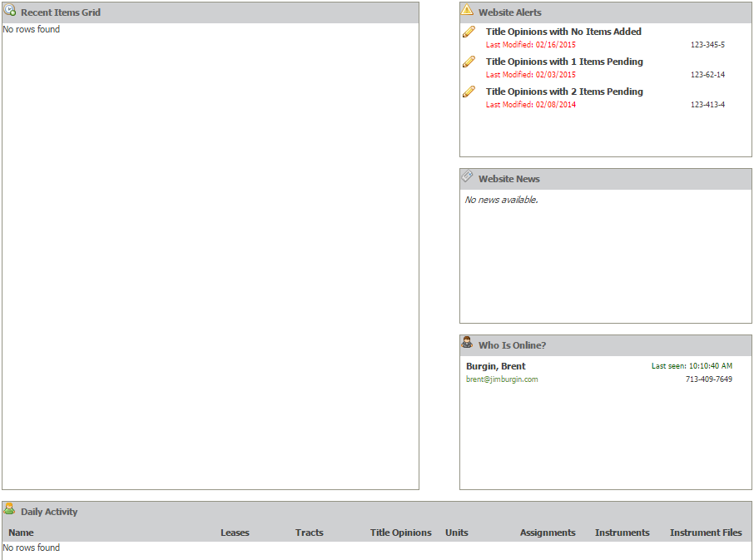
Task: Click the Daily Activity person icon
Action: pos(10,509)
